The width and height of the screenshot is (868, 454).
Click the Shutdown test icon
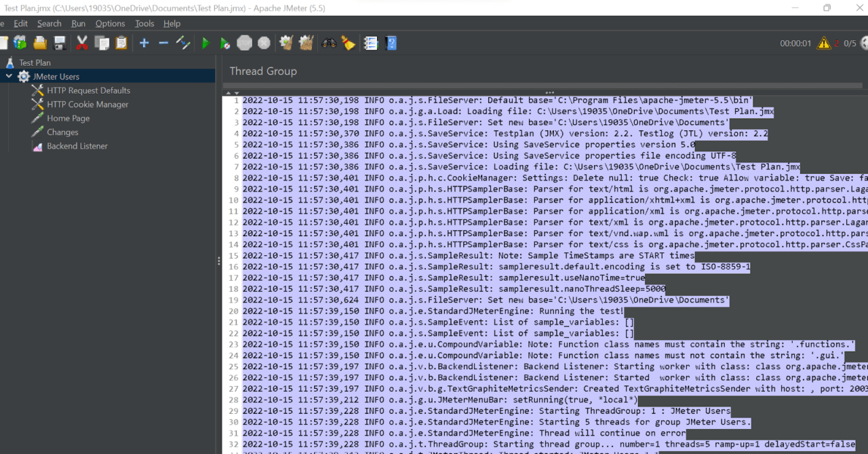click(262, 42)
